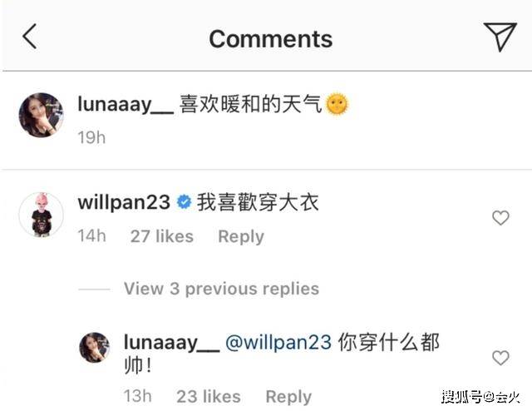Expand View 3 previous replies
This screenshot has height=411, width=532.
point(222,289)
